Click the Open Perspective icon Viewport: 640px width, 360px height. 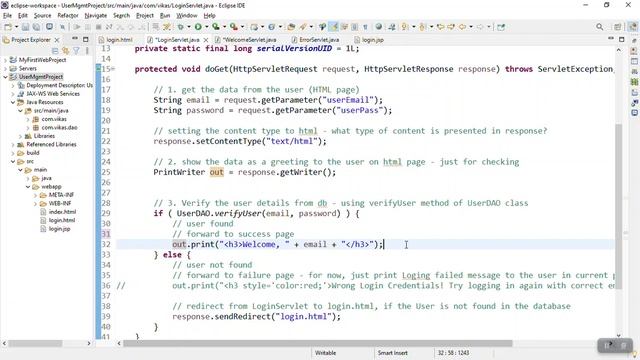click(x=618, y=27)
